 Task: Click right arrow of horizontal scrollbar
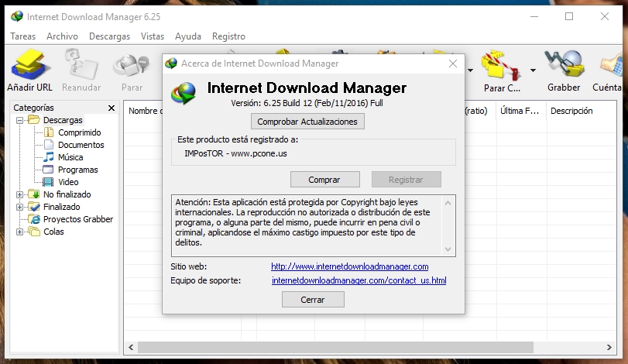[x=609, y=347]
